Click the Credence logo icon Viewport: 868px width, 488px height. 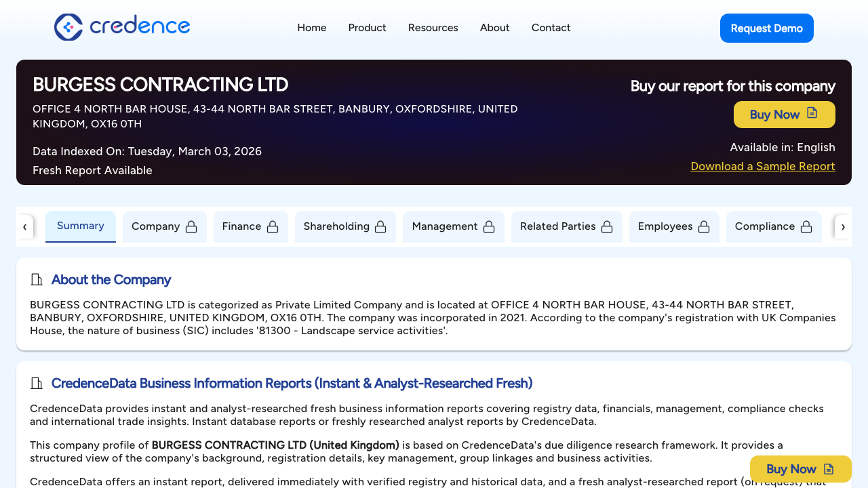click(x=68, y=27)
